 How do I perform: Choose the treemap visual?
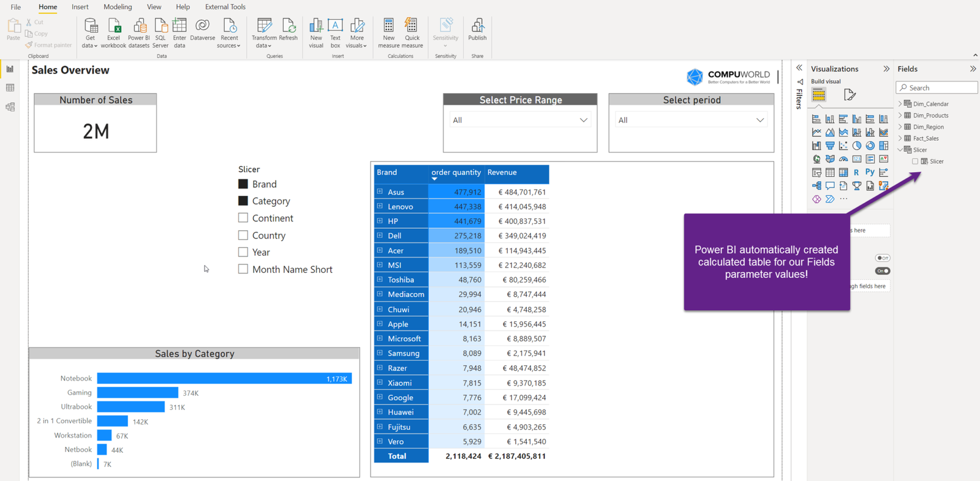[883, 146]
